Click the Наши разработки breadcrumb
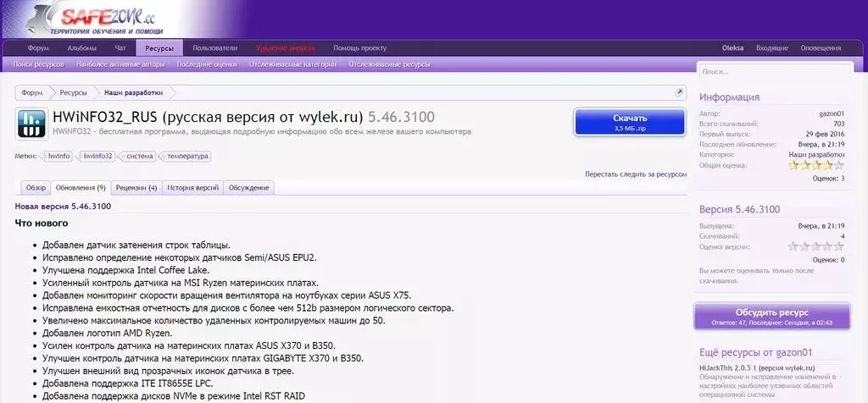The height and width of the screenshot is (403, 868). point(133,93)
